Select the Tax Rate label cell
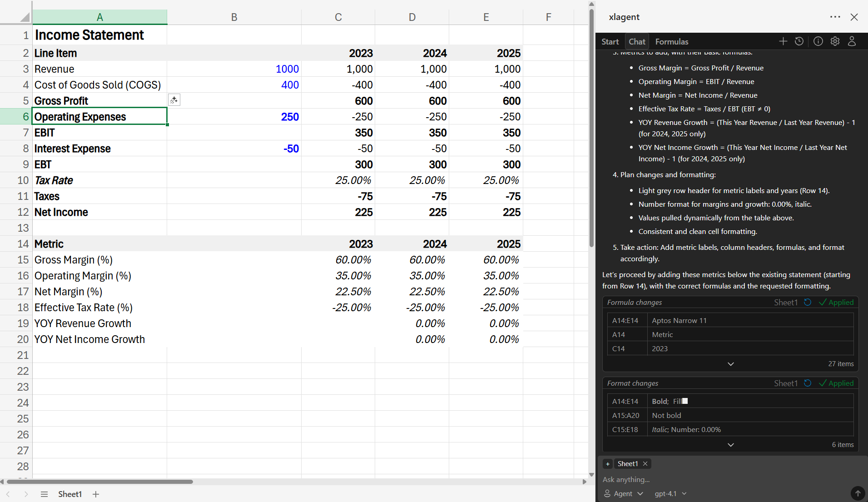Viewport: 868px width, 502px height. (99, 180)
